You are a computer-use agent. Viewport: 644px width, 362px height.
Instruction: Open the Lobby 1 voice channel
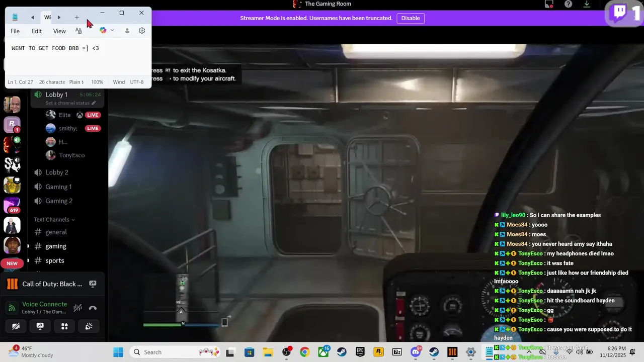56,95
